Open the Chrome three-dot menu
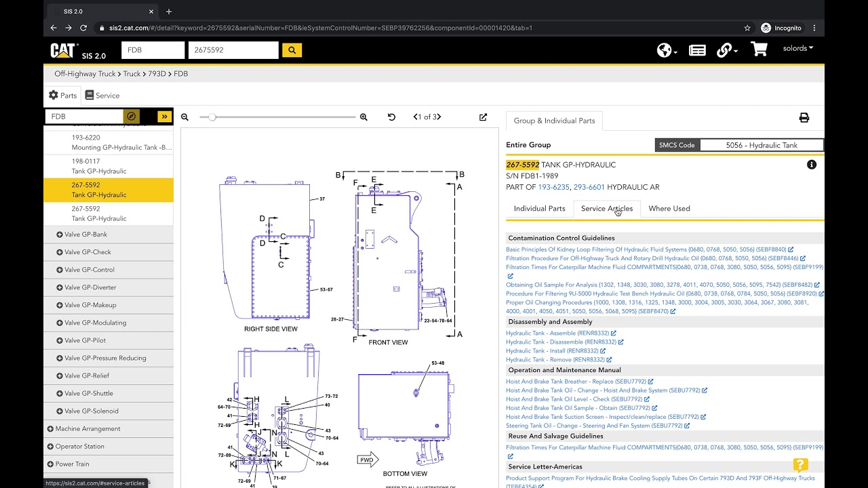This screenshot has height=488, width=868. [814, 28]
